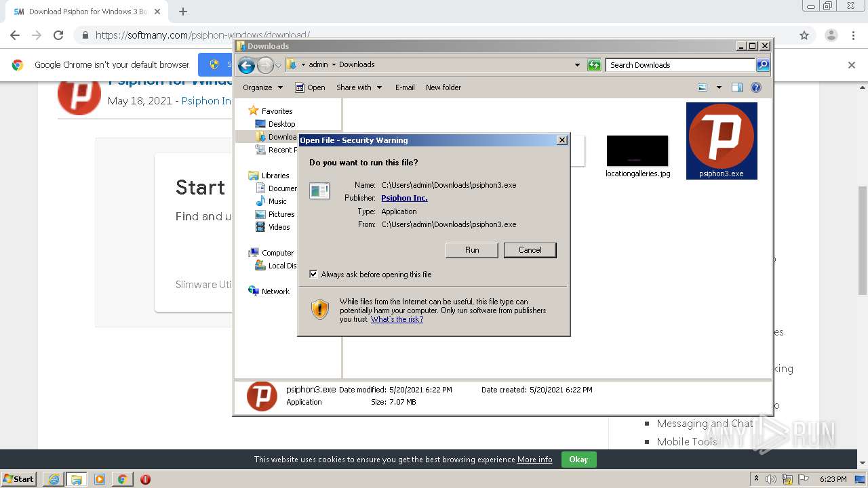Image resolution: width=868 pixels, height=488 pixels.
Task: Go back in Downloads explorer window
Action: 246,65
